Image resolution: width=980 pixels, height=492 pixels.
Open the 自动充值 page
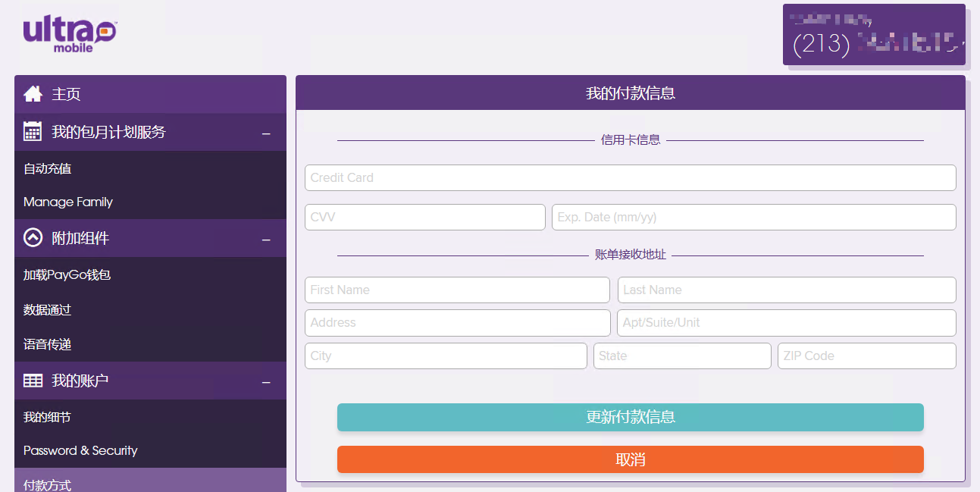point(48,168)
